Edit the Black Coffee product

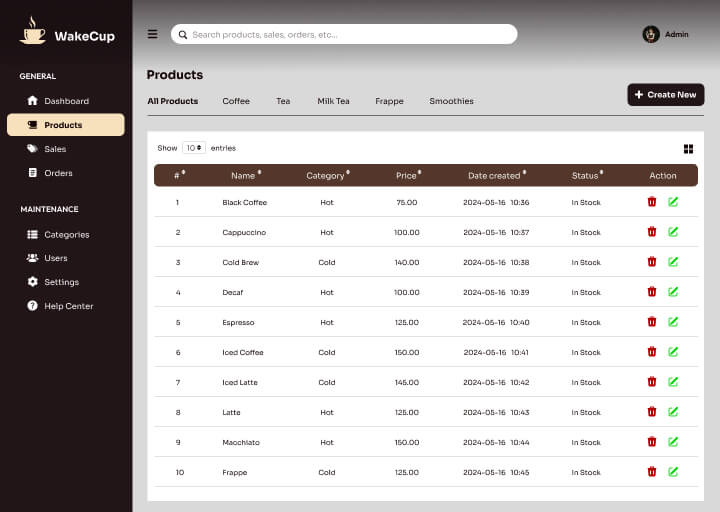[673, 202]
